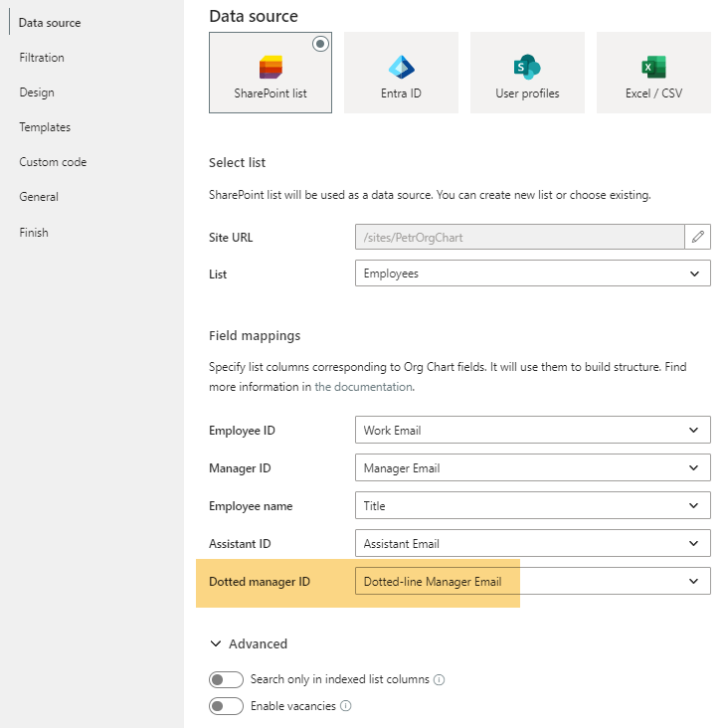Toggle Search only in indexed list columns
The height and width of the screenshot is (728, 726).
pyautogui.click(x=226, y=679)
